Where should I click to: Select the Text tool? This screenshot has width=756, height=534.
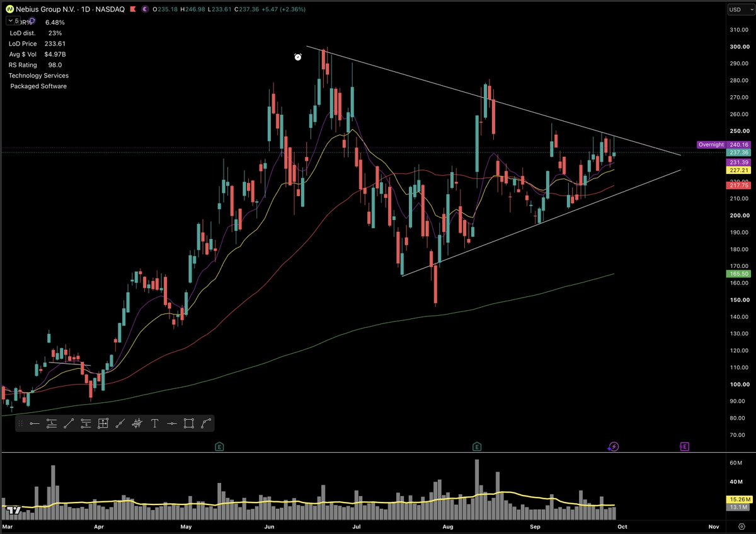point(154,424)
